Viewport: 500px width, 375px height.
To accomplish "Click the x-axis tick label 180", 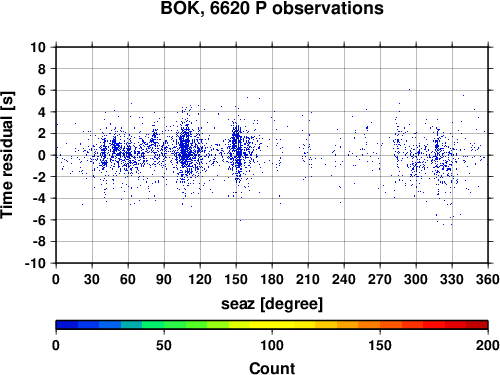I will click(272, 279).
